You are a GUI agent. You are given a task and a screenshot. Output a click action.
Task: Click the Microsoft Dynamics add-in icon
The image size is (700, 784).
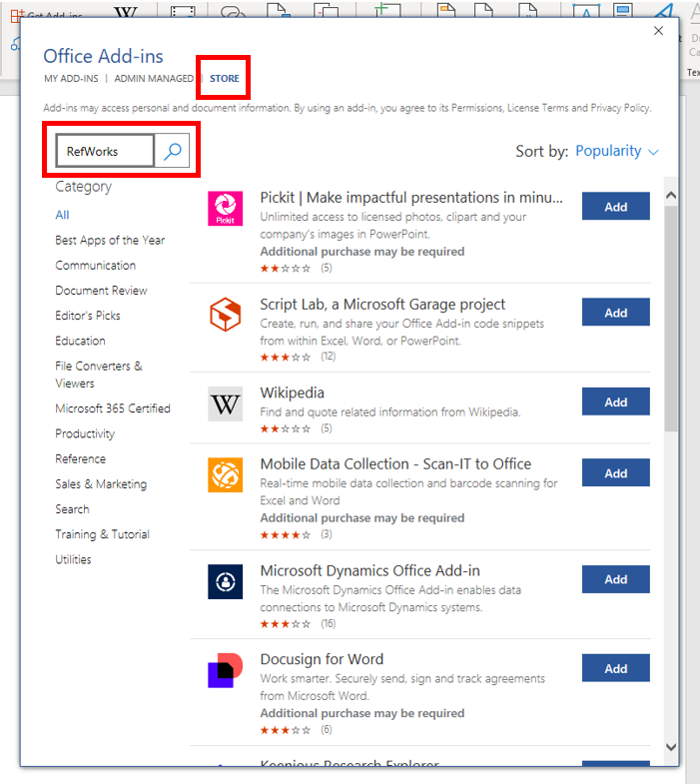(225, 581)
